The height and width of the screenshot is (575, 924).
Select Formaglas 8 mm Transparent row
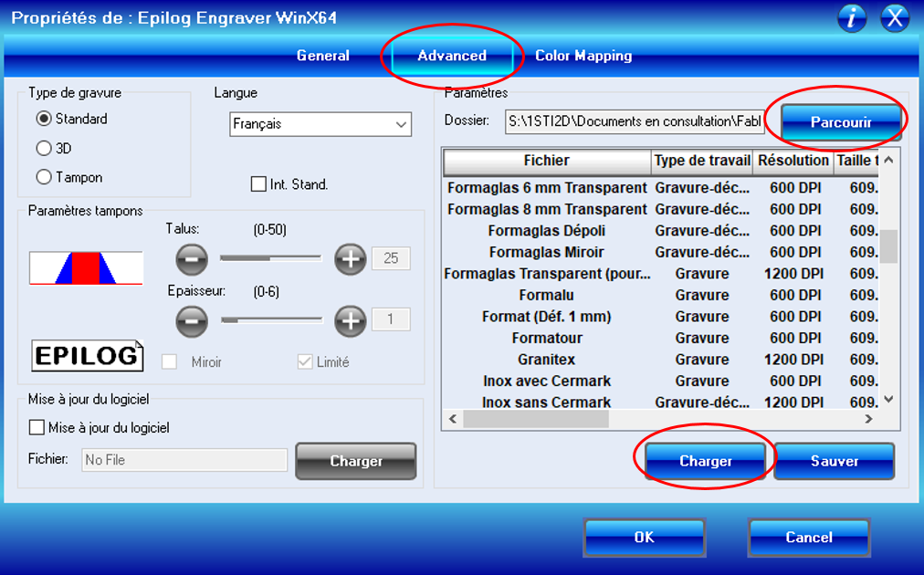coord(661,209)
